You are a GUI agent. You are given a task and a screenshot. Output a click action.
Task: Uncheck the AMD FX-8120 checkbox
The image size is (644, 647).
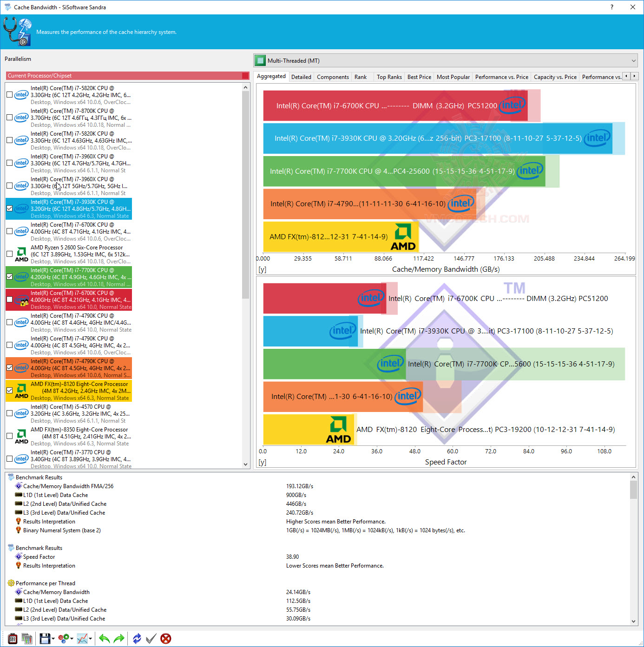point(9,391)
